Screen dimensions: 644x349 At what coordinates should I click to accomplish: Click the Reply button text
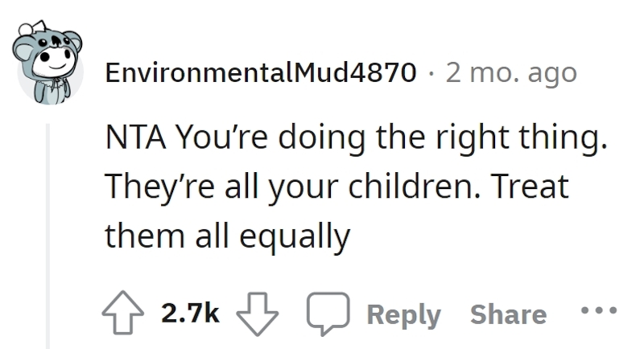coord(404,315)
